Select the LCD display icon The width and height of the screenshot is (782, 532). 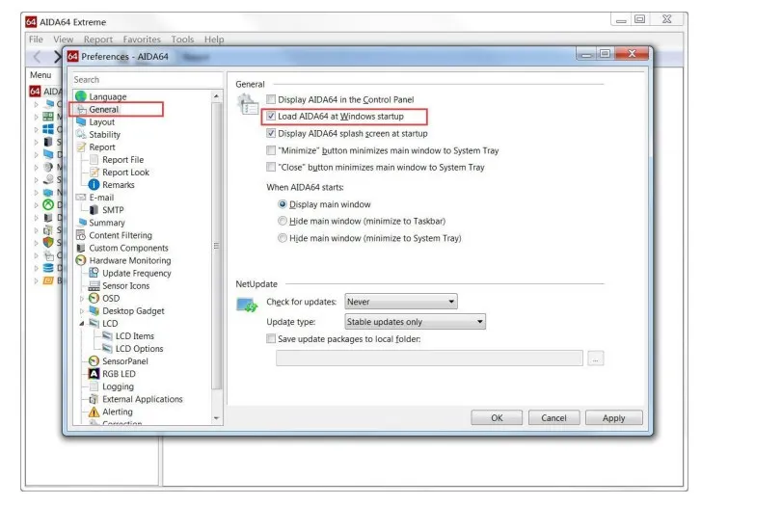point(94,323)
